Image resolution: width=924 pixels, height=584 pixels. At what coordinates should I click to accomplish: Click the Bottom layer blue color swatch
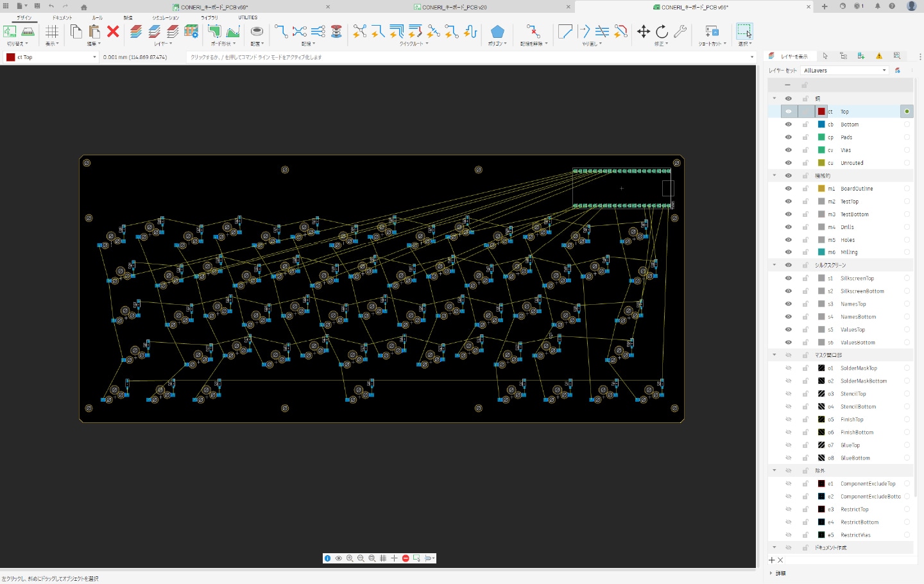click(x=821, y=125)
